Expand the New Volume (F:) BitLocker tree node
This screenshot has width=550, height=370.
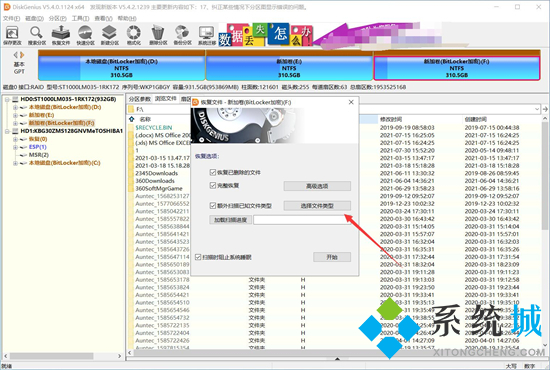15,123
